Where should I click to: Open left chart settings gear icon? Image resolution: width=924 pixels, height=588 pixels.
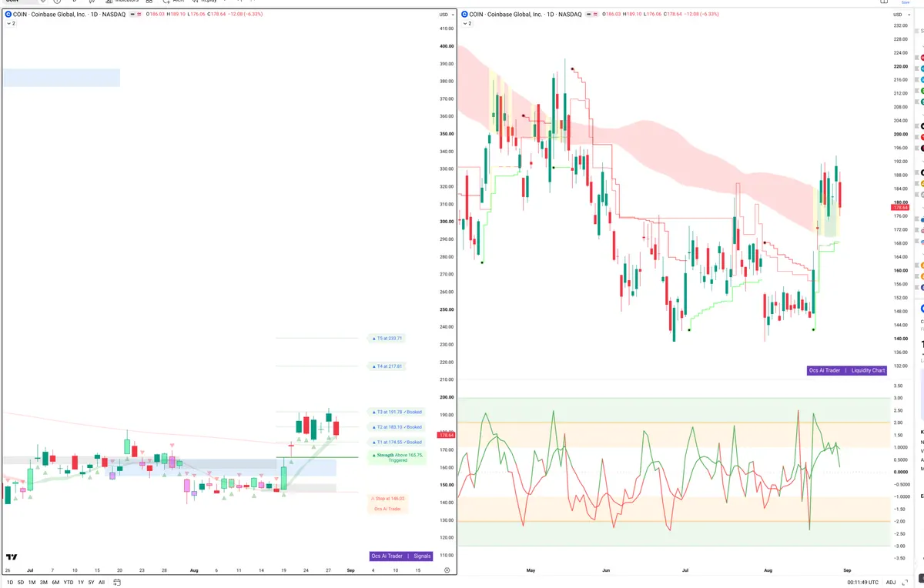tap(447, 570)
